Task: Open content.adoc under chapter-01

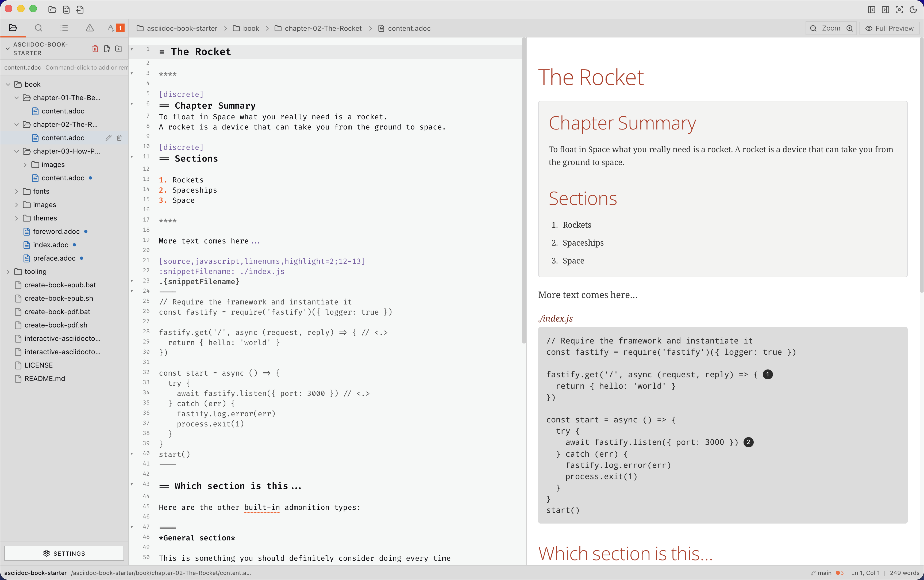Action: [63, 111]
